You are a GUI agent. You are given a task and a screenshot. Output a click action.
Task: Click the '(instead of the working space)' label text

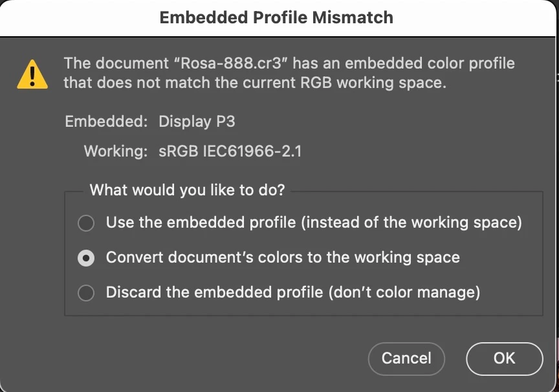(x=413, y=223)
